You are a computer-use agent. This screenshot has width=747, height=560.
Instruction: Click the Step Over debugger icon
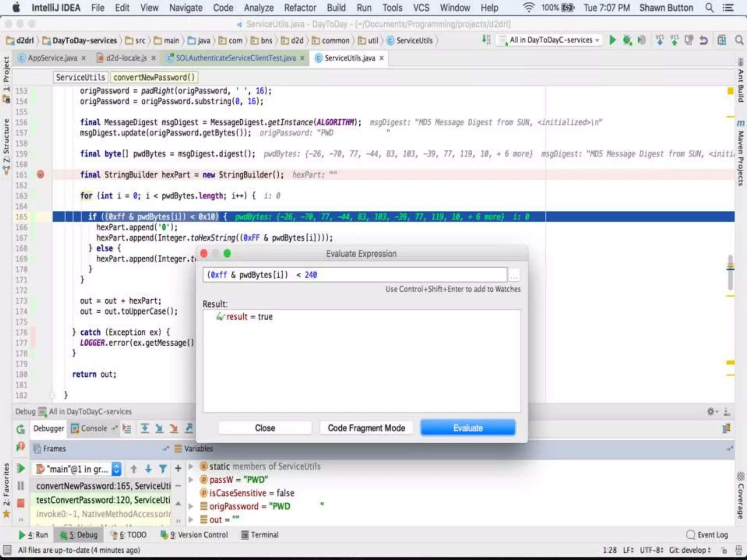click(x=144, y=428)
